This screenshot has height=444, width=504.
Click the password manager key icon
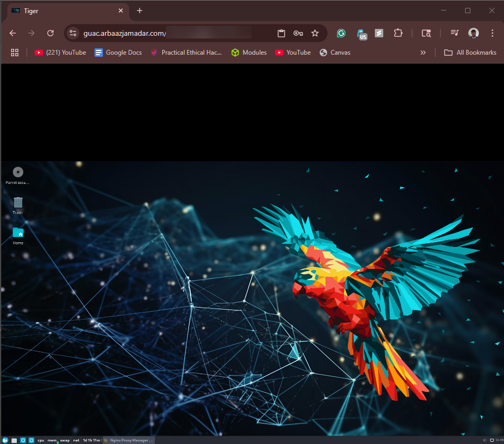click(x=298, y=33)
